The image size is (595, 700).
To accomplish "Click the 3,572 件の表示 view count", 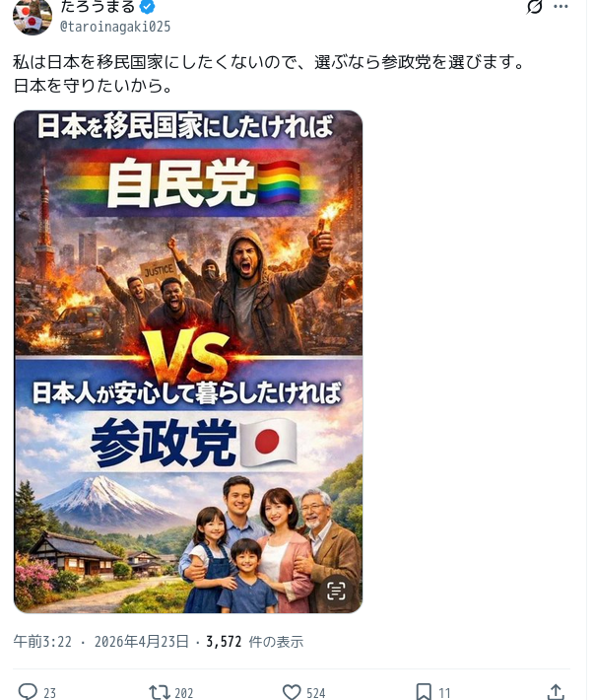I will coord(255,642).
